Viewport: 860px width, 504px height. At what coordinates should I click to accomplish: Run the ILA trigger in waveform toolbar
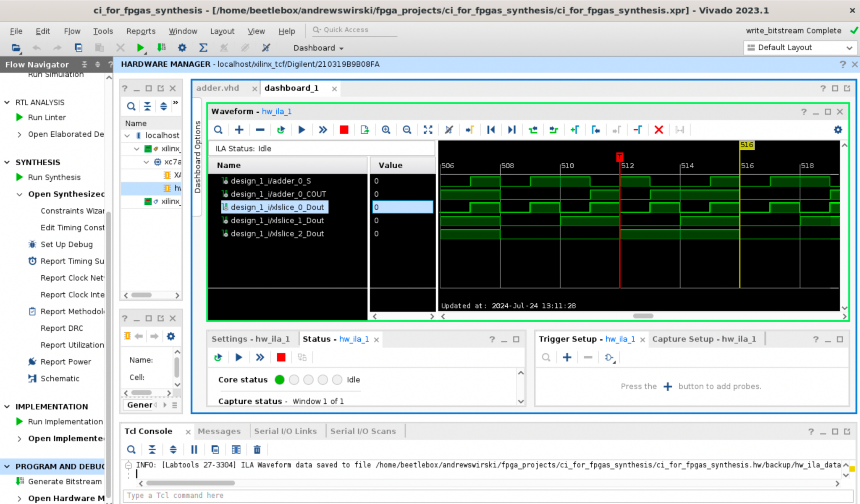pos(302,130)
